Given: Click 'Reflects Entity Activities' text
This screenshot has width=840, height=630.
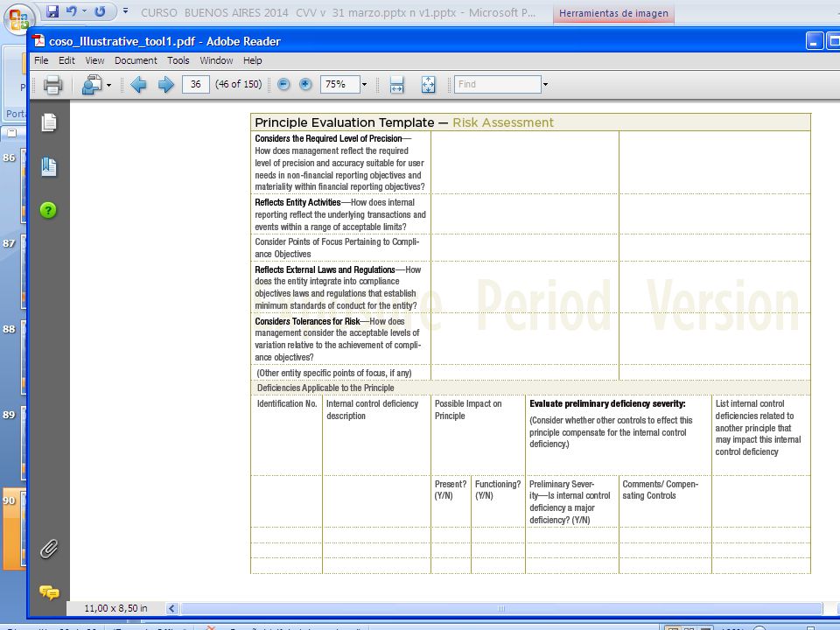Looking at the screenshot, I should [x=297, y=202].
